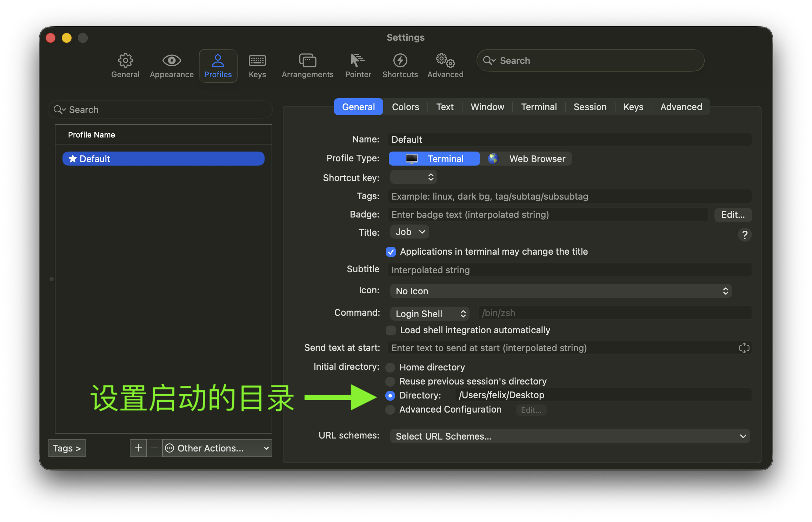Enable Load shell integration automatically
This screenshot has width=812, height=522.
tap(391, 330)
